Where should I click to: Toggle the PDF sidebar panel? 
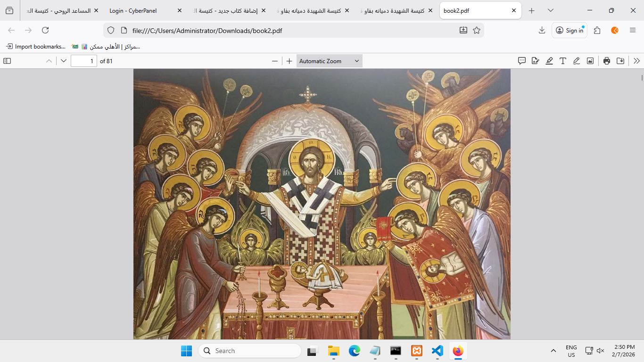[7, 61]
